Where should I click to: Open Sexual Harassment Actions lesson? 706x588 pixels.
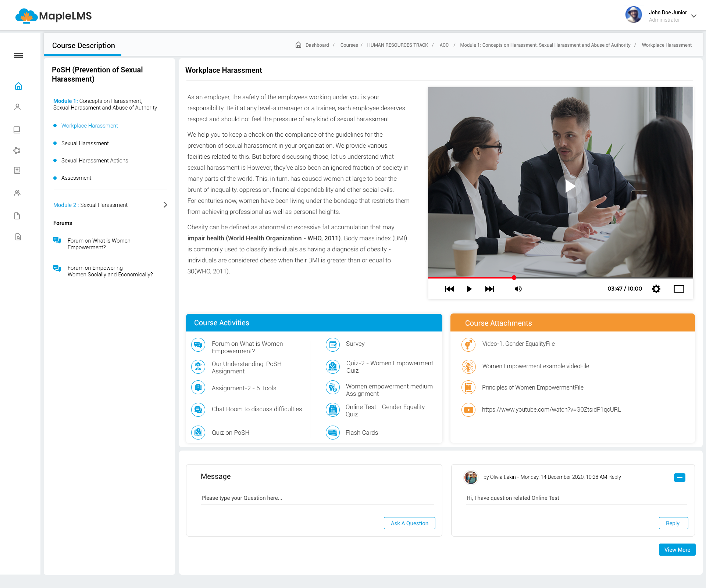[x=95, y=161]
